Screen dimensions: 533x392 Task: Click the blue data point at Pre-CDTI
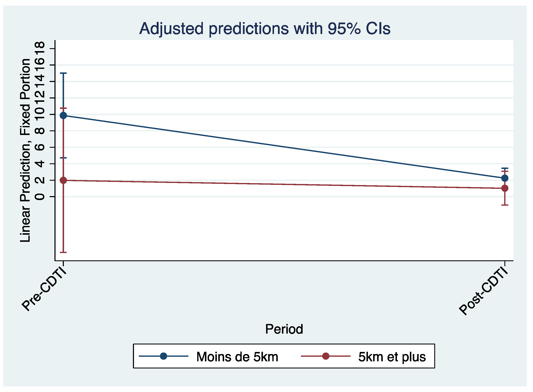coord(63,116)
